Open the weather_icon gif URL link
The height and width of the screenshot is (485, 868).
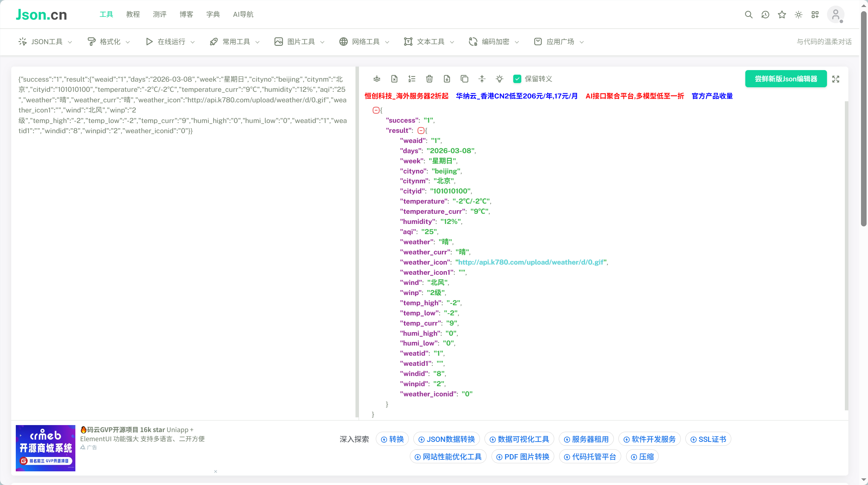[531, 262]
